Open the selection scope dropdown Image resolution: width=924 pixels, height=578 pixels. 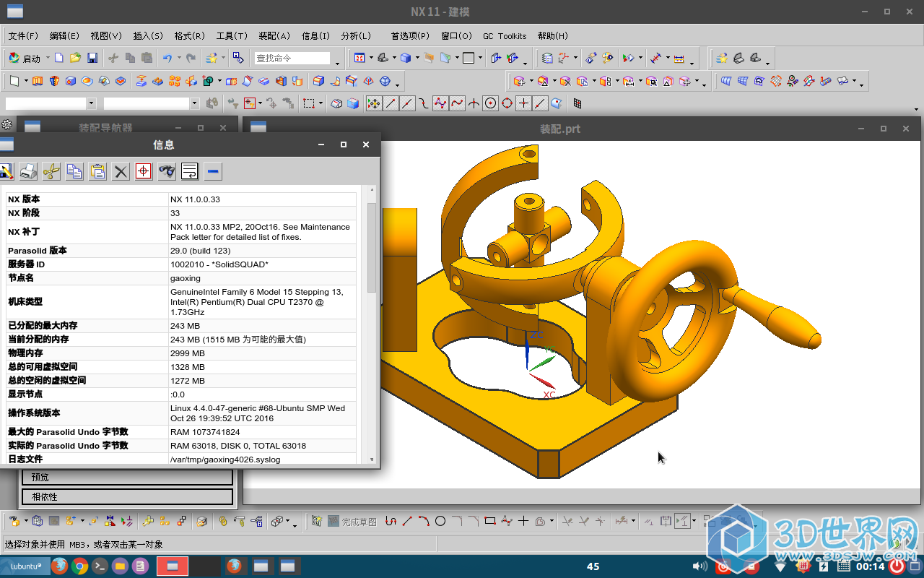[194, 103]
